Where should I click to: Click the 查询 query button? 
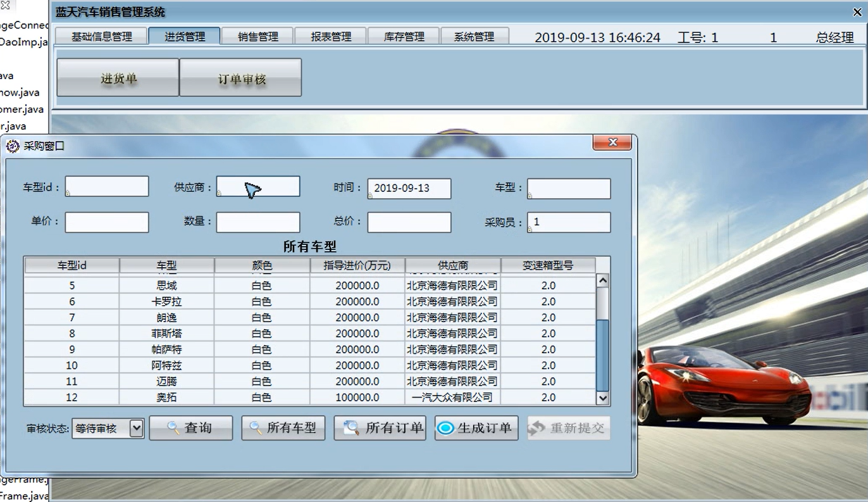click(x=191, y=427)
